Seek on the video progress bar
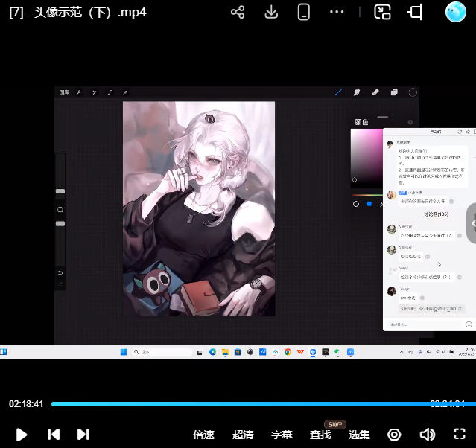 [x=264, y=404]
